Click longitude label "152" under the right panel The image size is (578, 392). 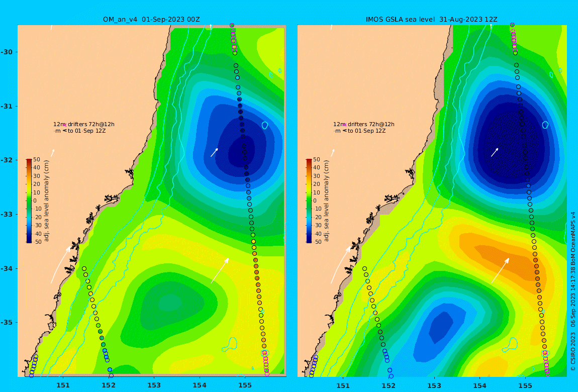pos(389,385)
